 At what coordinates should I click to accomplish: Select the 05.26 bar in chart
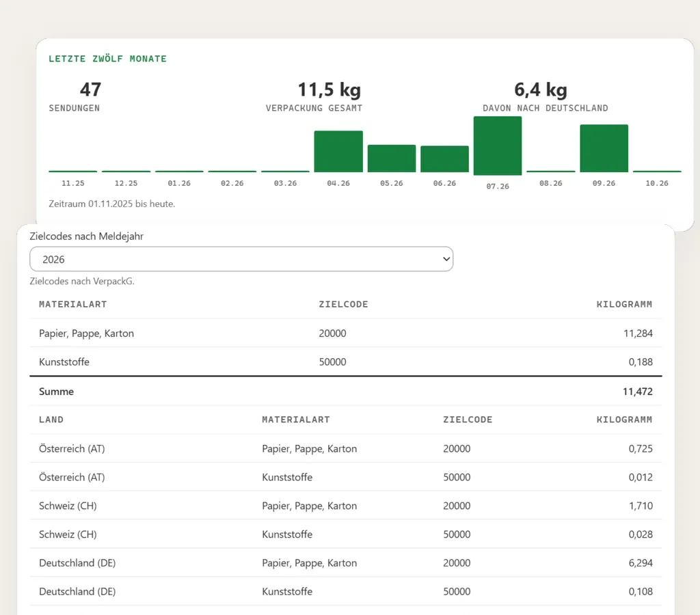click(x=392, y=159)
